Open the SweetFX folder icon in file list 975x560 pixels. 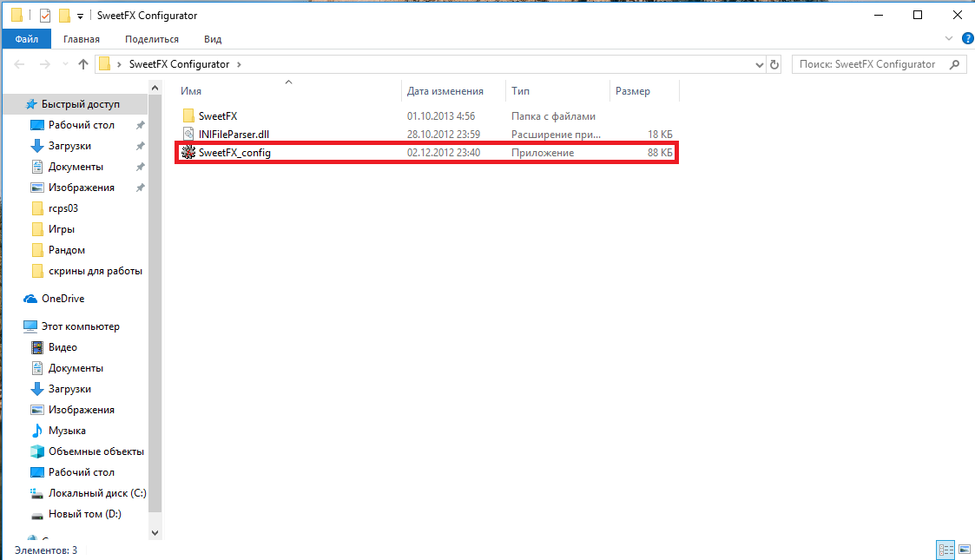tap(188, 115)
